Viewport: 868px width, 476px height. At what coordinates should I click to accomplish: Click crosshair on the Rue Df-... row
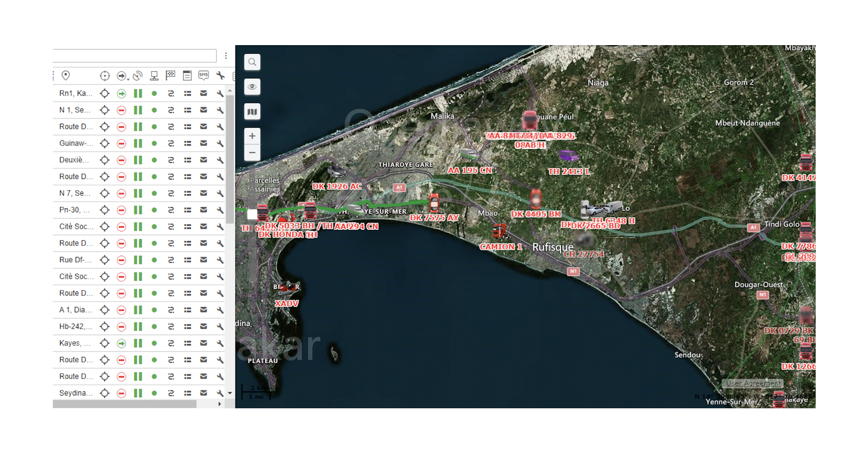(x=105, y=260)
